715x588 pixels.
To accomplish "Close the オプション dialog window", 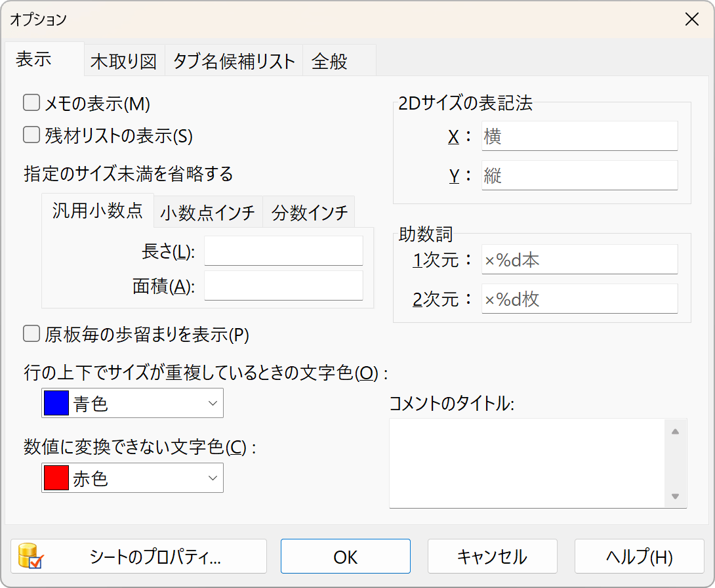I will [x=691, y=20].
